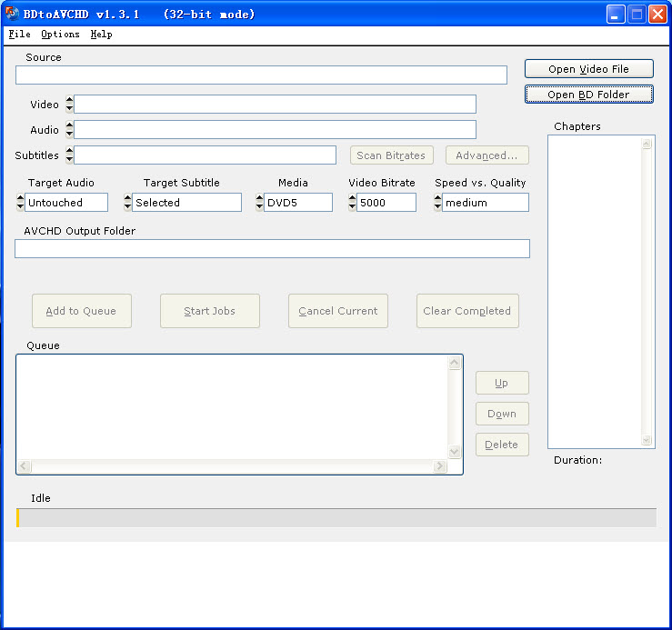Click the Open BD Folder button

589,95
